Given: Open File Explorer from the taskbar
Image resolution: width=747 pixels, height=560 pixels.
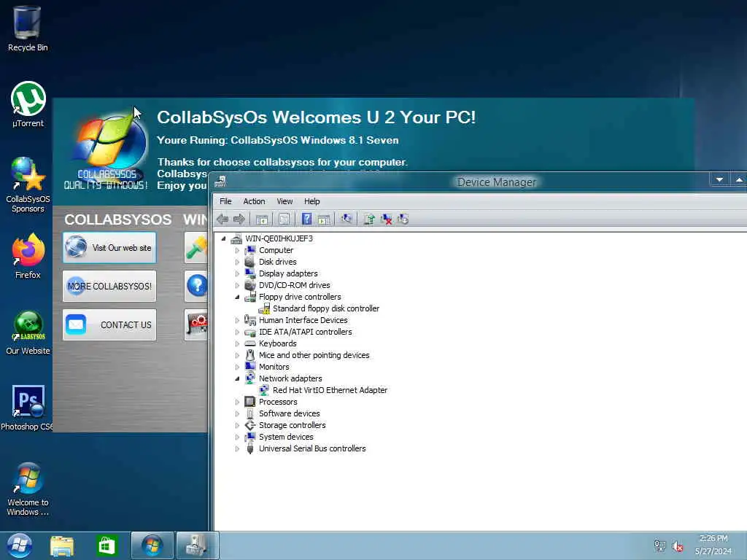Looking at the screenshot, I should click(x=62, y=546).
